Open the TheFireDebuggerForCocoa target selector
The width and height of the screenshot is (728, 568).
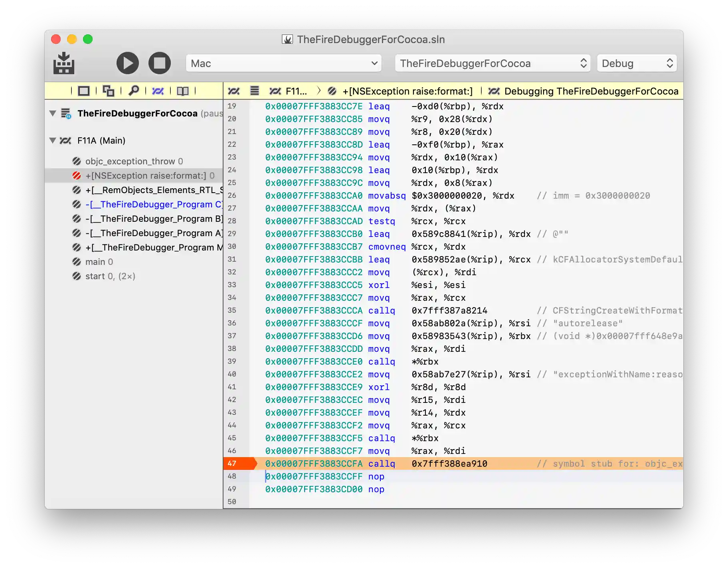pos(493,63)
